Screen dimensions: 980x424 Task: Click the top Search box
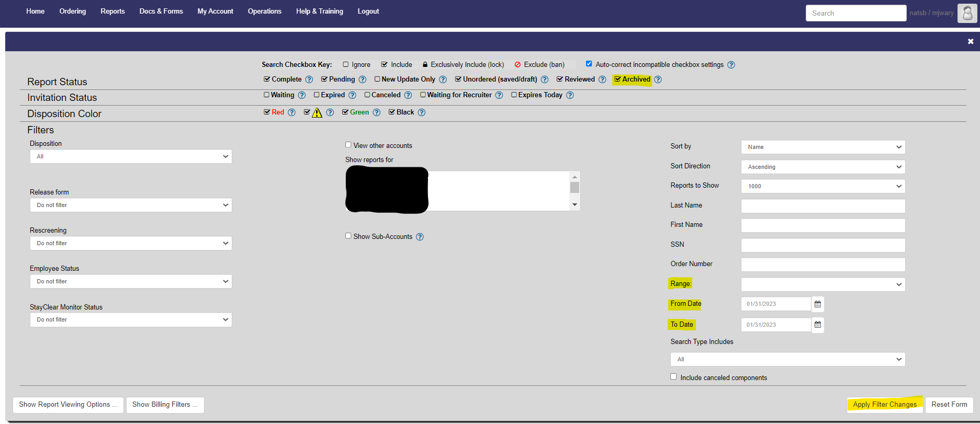click(x=856, y=13)
